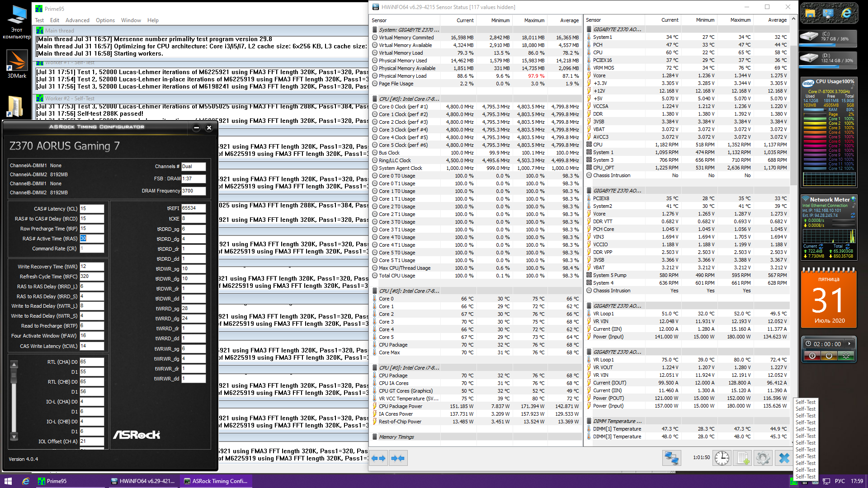Viewport: 868px width, 488px height.
Task: Switch to HWiNFO64 taskbar button
Action: click(143, 481)
